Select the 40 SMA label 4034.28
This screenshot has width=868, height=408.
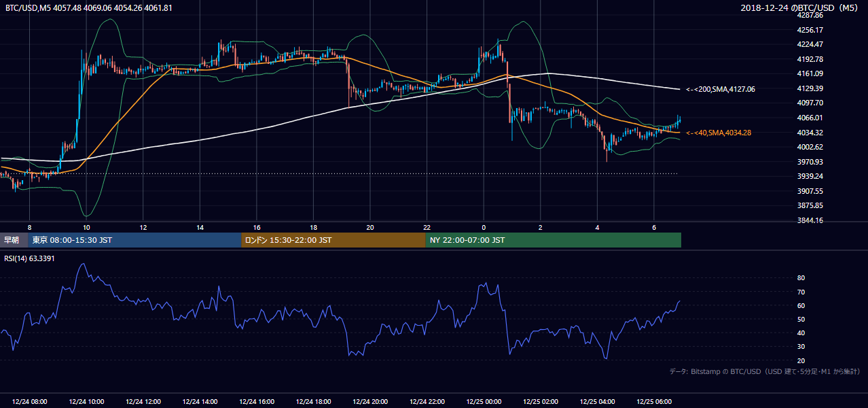[719, 133]
